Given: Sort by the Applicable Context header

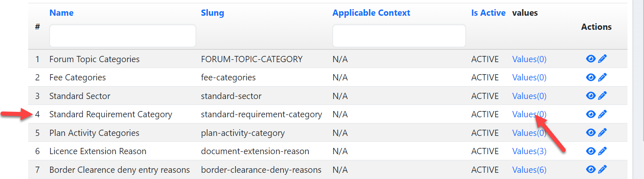Looking at the screenshot, I should coord(371,13).
